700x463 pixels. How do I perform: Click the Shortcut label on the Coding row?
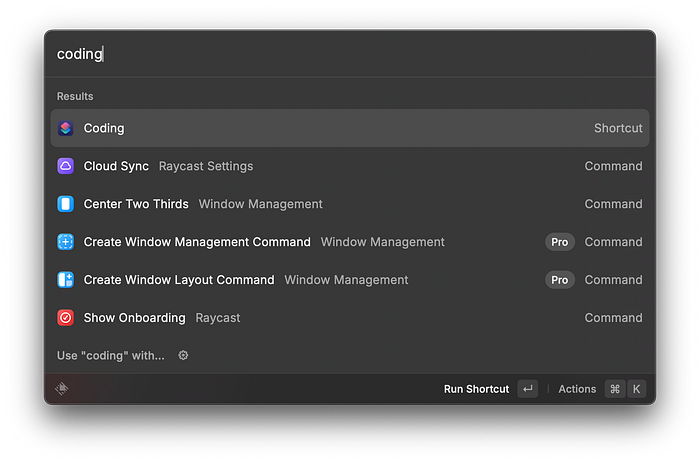point(618,128)
